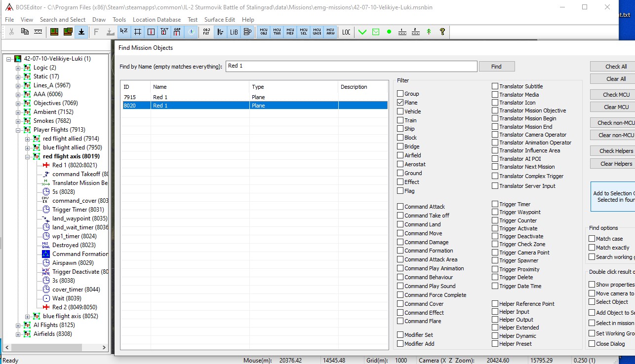The width and height of the screenshot is (635, 364).
Task: Toggle the red info 'i' toolbar icon
Action: click(x=151, y=32)
